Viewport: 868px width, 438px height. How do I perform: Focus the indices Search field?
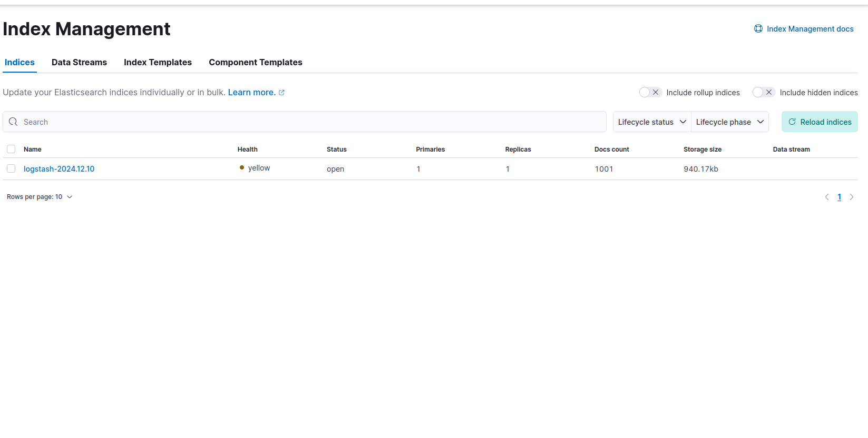311,122
